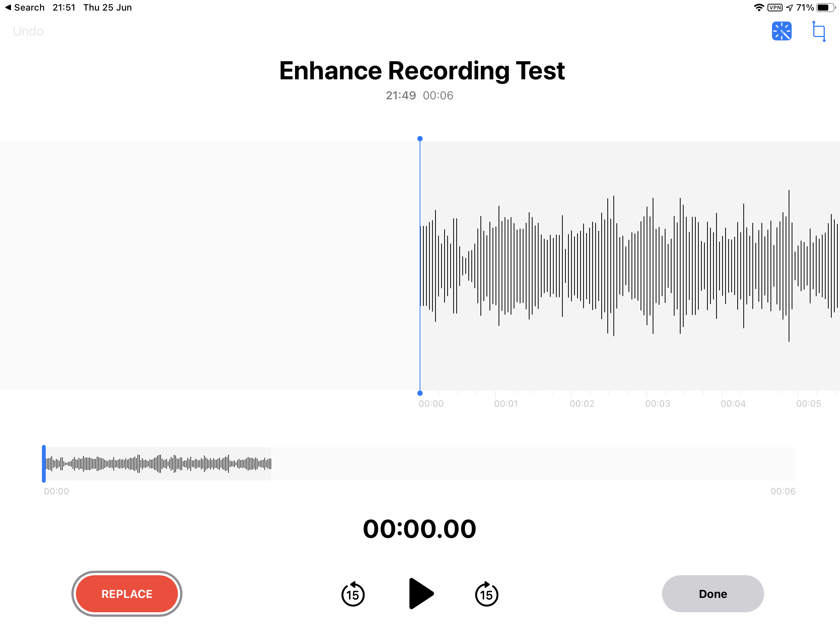Tap the VPN status indicator
840x630 pixels.
(x=775, y=8)
